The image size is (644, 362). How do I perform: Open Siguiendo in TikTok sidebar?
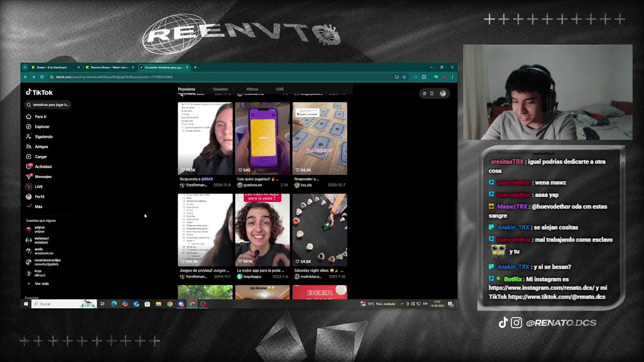(39, 137)
